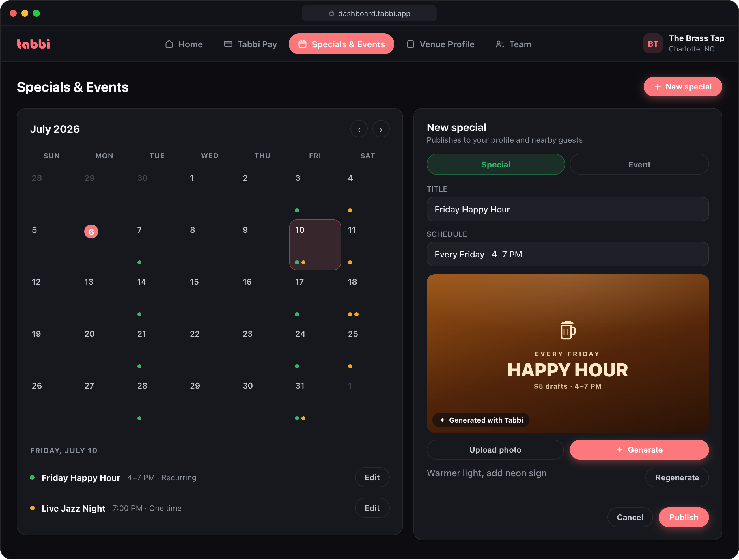Click the lock icon in address bar
This screenshot has width=739, height=560.
click(x=331, y=13)
